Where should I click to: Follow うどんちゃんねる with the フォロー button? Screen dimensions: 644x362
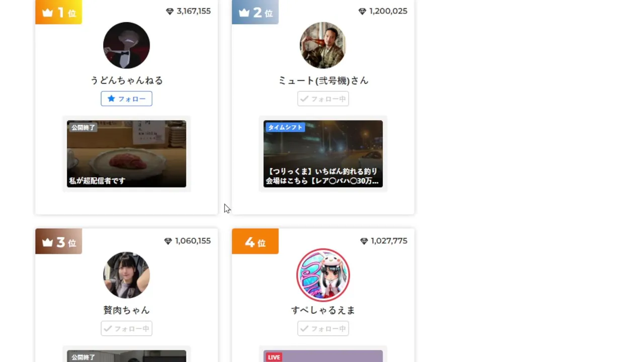(126, 99)
